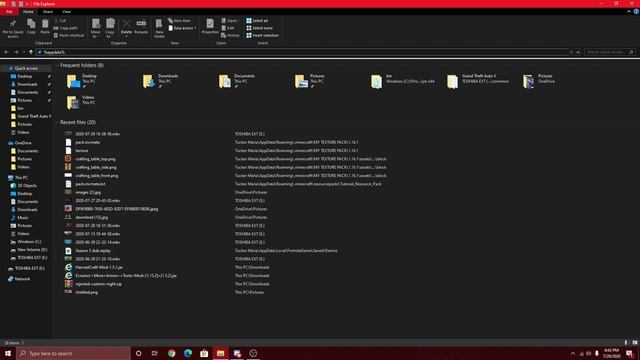Switch to the View ribbon tab
The image size is (640, 360).
66,12
